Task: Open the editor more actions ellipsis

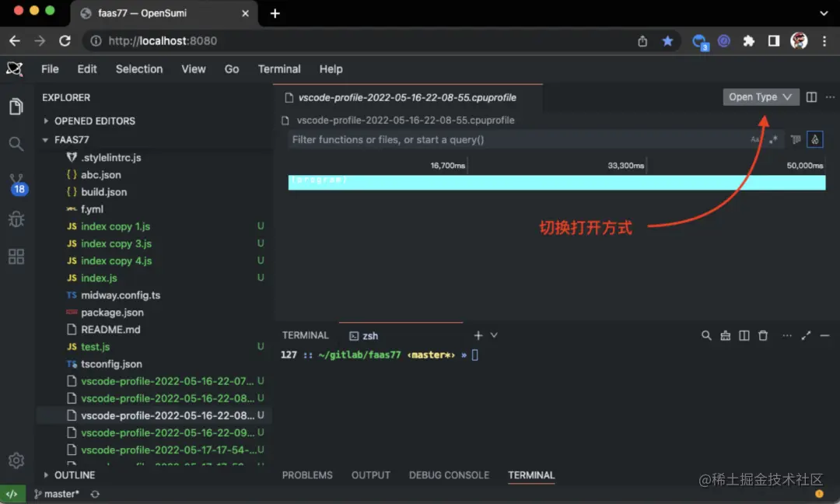Action: [x=831, y=97]
